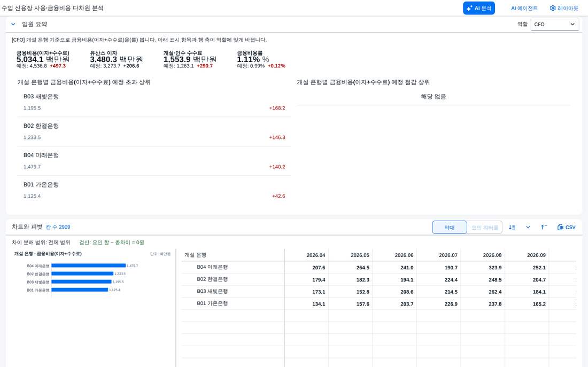
Task: Collapse the 임원 요약 section
Action: (x=13, y=25)
